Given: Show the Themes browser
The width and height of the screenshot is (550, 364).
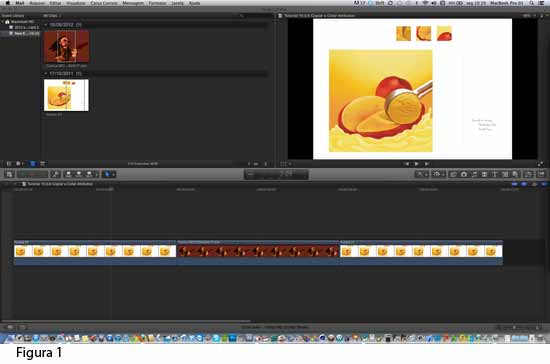Looking at the screenshot, I should (x=515, y=174).
